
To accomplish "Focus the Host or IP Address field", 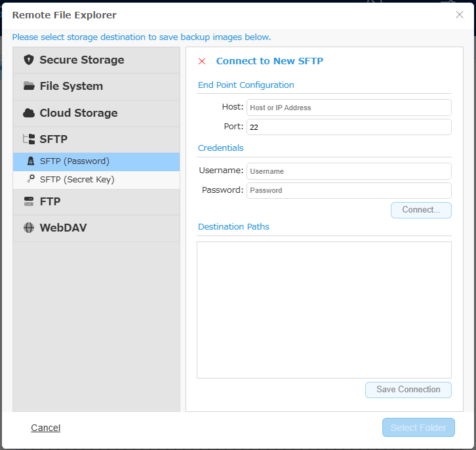I will coord(349,108).
